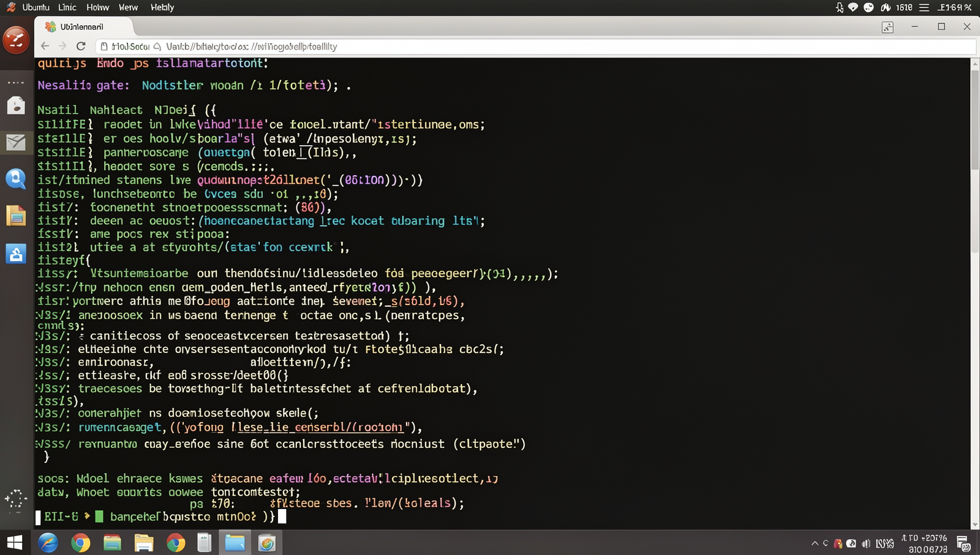Click the Ubuntu logo in the top bar

[x=11, y=7]
